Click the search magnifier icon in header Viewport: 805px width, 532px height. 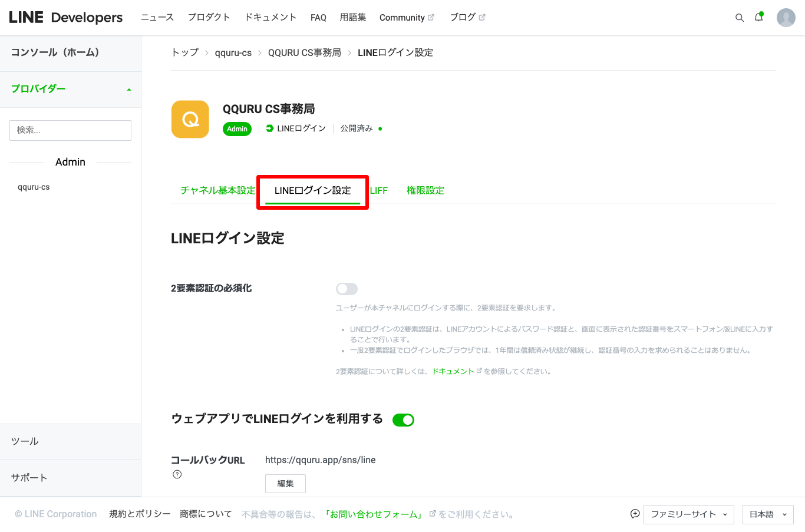click(x=739, y=18)
